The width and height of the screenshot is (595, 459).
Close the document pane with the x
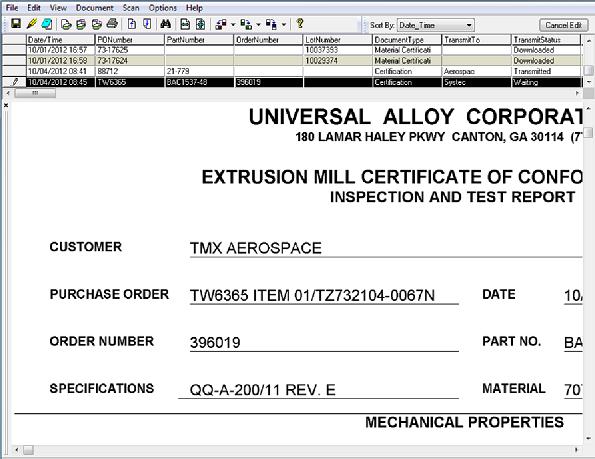point(6,105)
